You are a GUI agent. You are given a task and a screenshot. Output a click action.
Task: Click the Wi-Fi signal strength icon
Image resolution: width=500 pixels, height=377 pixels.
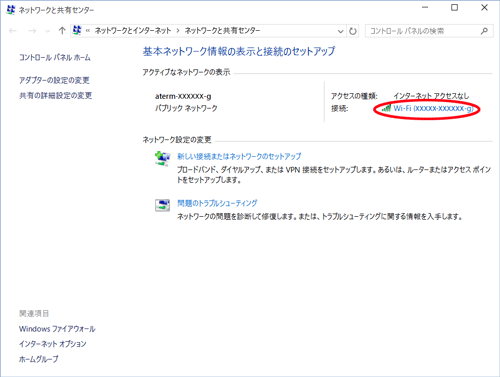[387, 108]
